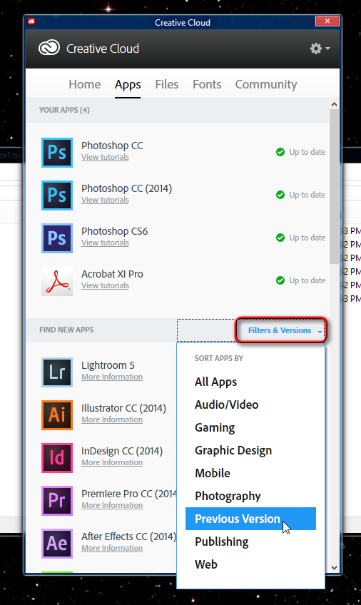The width and height of the screenshot is (361, 605).
Task: Open More Information for Lightroom 5
Action: click(112, 377)
